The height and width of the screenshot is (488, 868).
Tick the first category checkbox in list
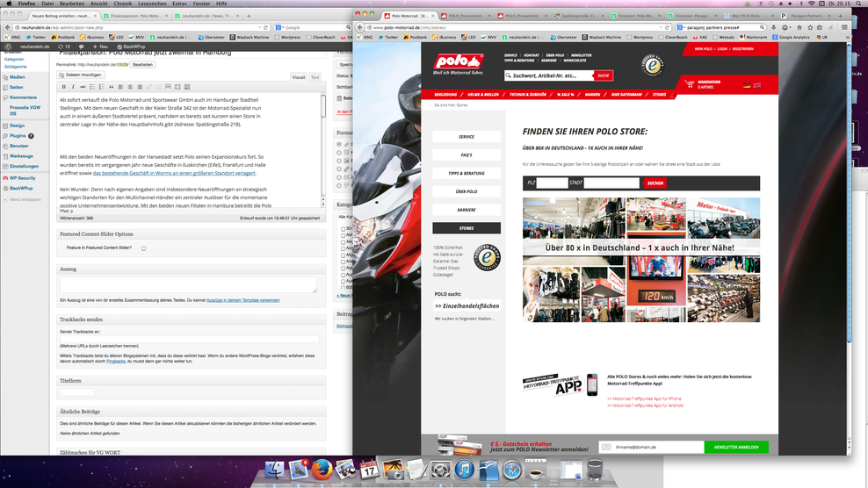coord(343,228)
